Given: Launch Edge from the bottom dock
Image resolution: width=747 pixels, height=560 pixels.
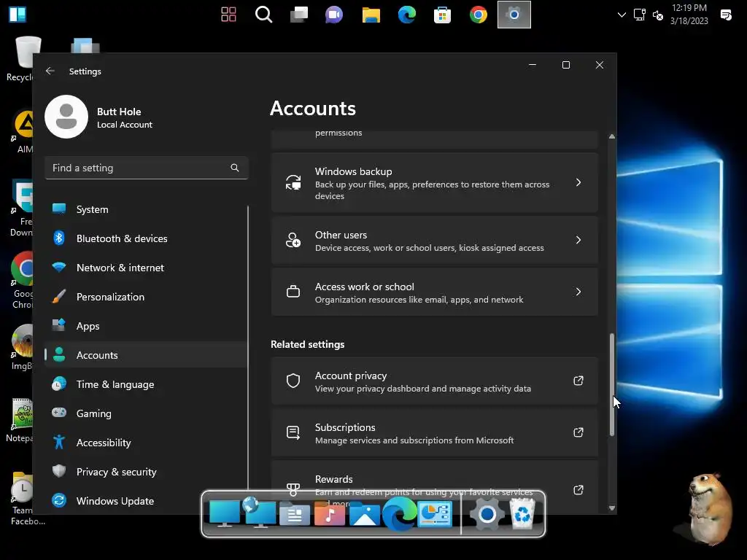Looking at the screenshot, I should pyautogui.click(x=400, y=514).
